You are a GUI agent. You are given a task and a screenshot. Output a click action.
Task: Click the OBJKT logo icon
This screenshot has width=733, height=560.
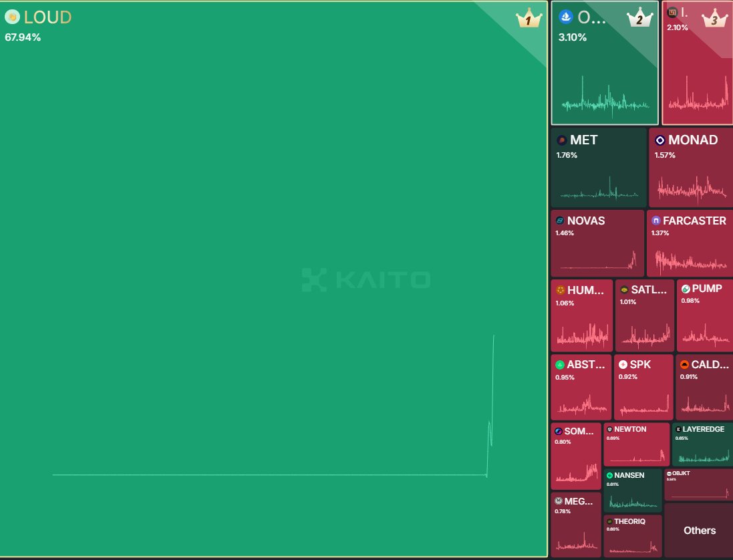pyautogui.click(x=669, y=474)
